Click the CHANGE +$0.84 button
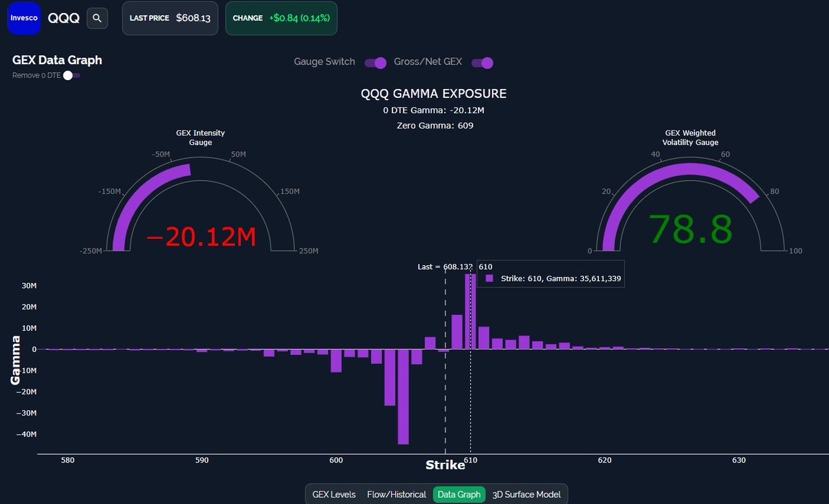Viewport: 829px width, 504px height. pos(280,18)
